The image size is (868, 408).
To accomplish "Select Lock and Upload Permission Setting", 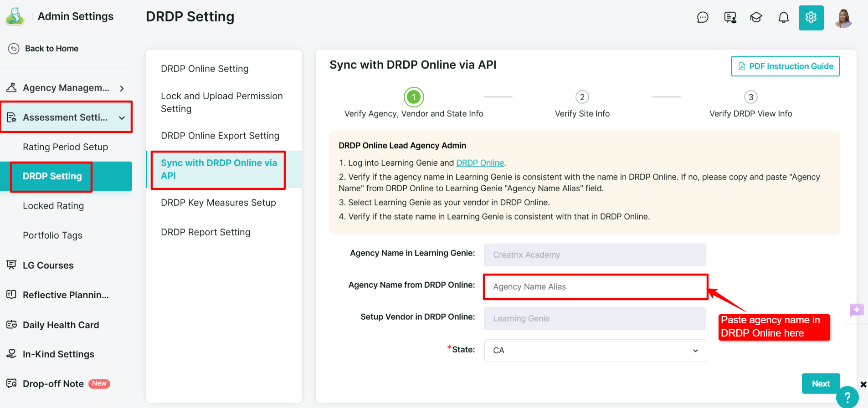I will click(222, 102).
